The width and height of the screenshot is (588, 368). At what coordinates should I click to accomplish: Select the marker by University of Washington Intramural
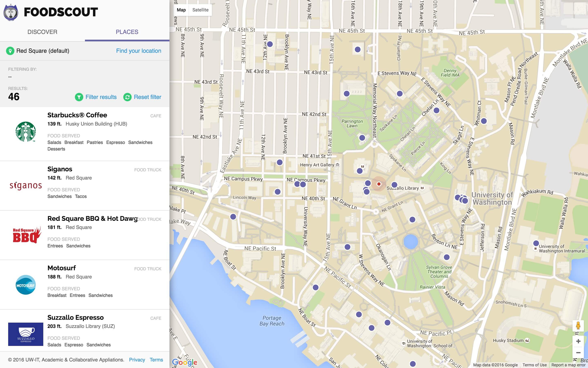click(536, 243)
